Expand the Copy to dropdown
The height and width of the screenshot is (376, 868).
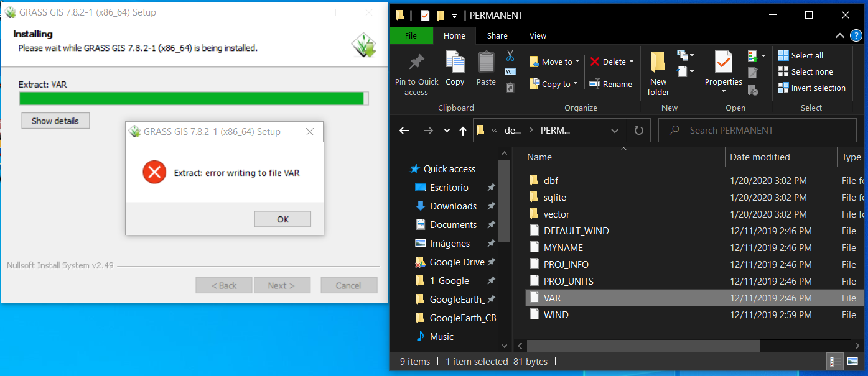(x=576, y=84)
